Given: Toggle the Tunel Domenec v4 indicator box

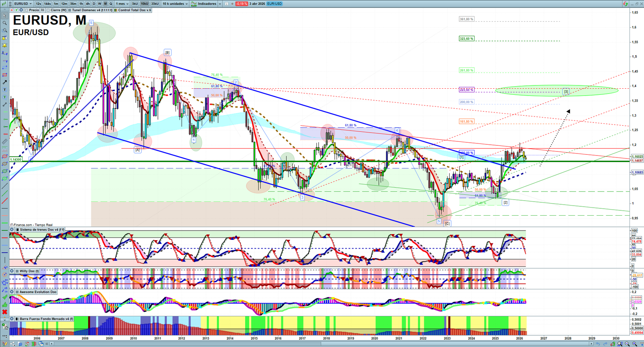Looking at the screenshot, I should tap(70, 10).
